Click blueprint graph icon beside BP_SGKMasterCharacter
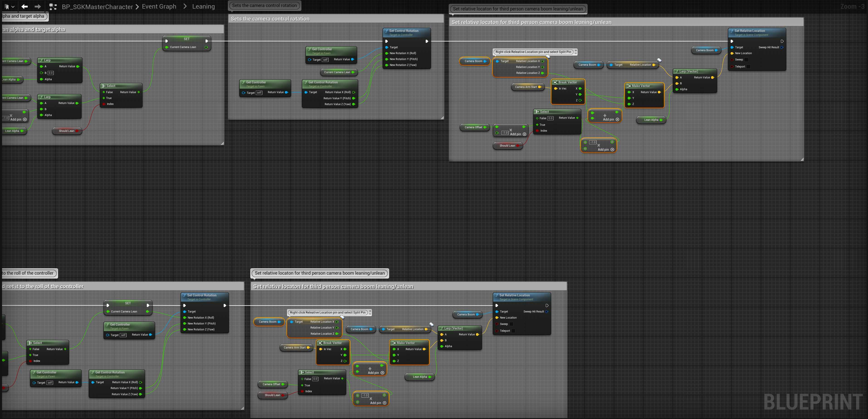The image size is (868, 419). (x=53, y=6)
